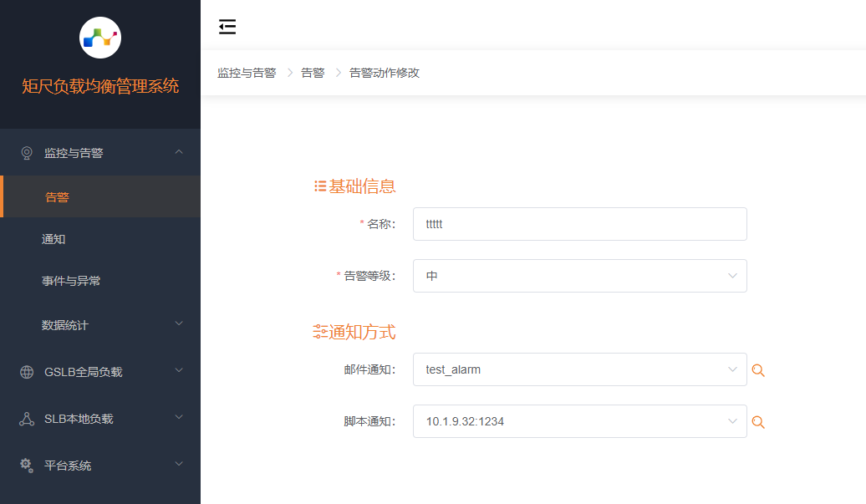Screen dimensions: 866x504
Task: Collapse the 监控与告警 menu chevron
Action: [178, 152]
